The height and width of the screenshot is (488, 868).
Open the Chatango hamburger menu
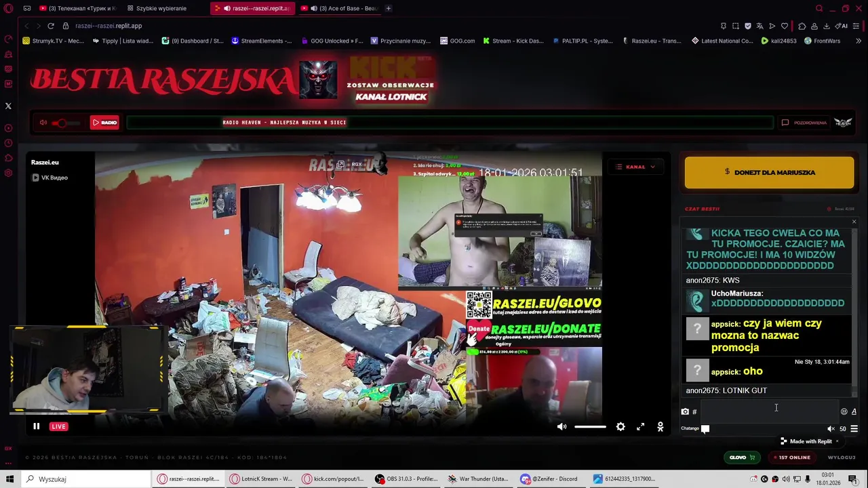pos(854,428)
